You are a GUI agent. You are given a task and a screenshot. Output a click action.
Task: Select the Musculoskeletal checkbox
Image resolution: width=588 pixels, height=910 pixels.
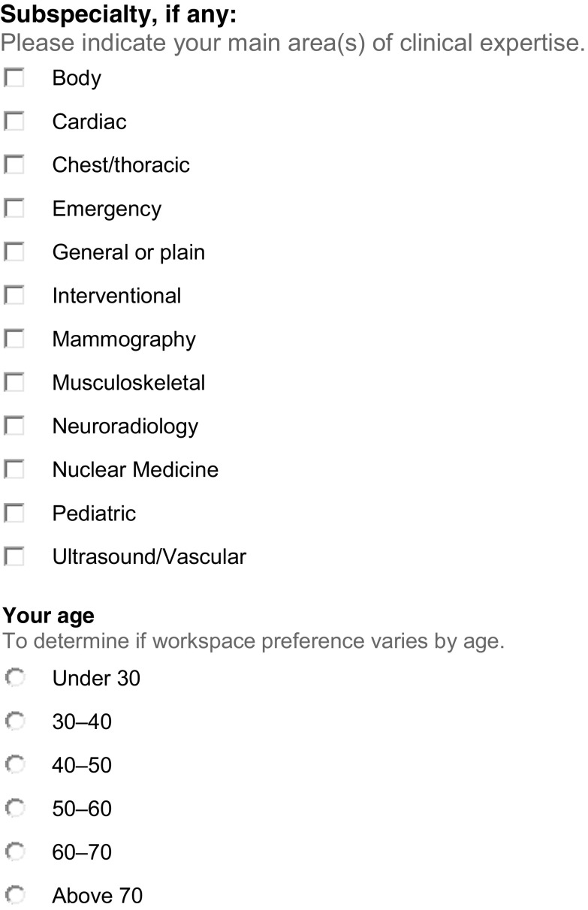pyautogui.click(x=14, y=383)
